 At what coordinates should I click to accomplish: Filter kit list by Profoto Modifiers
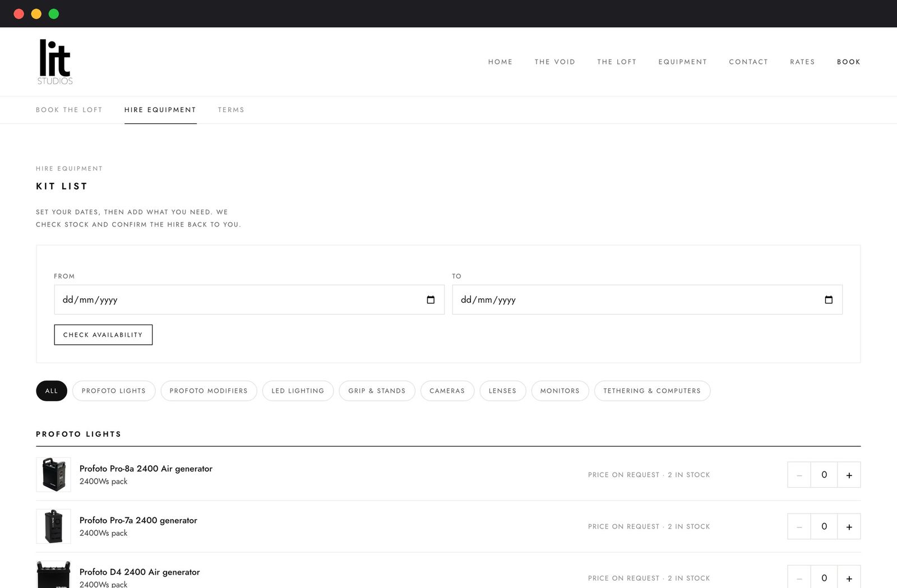coord(209,391)
